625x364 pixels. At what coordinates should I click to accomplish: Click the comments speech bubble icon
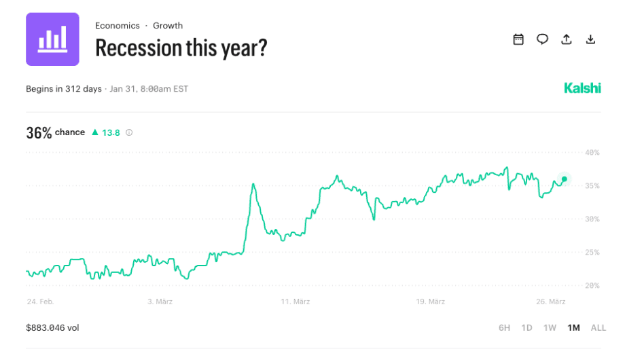tap(542, 39)
